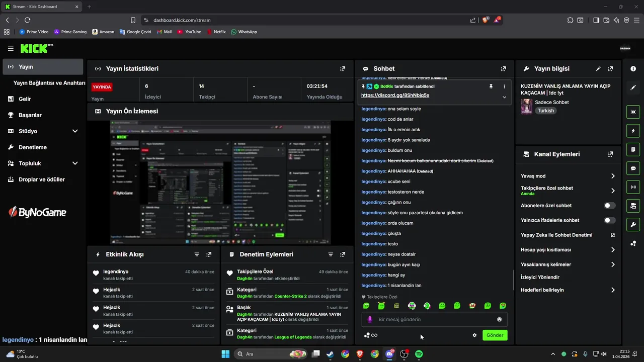Open Hedefleri belirleyin options
The image size is (644, 362).
click(x=613, y=290)
